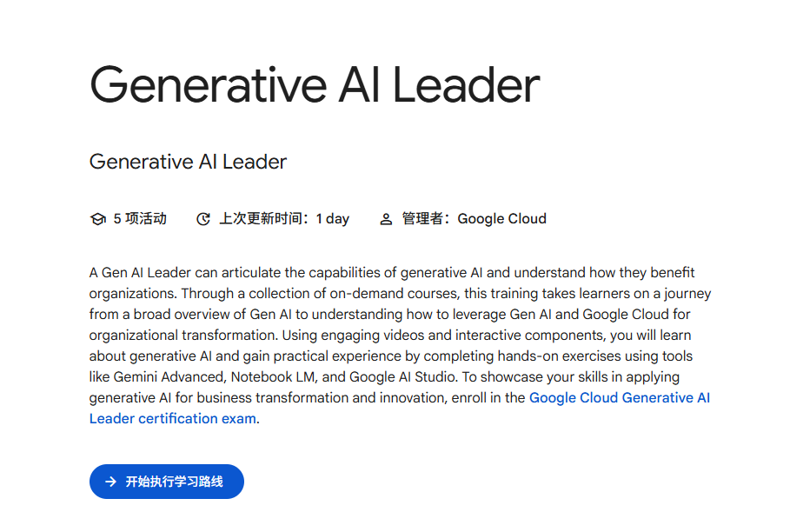Select the smaller 'Generative AI Leader' subtitle
803x532 pixels.
point(188,162)
